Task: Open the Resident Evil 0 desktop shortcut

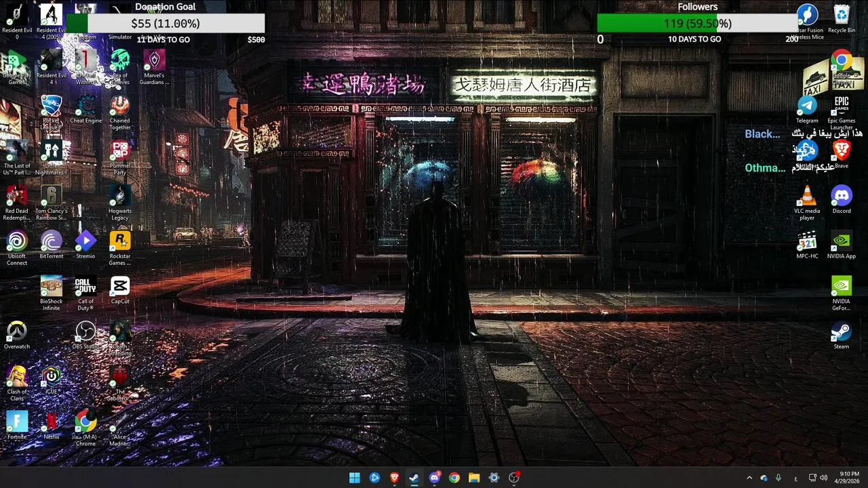Action: [17, 20]
